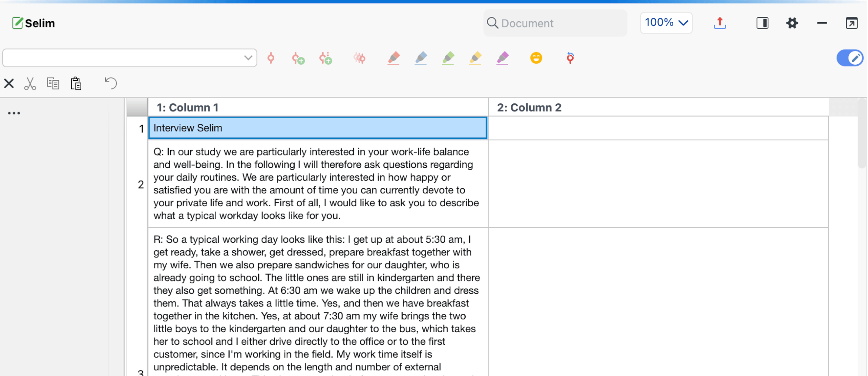Click code with new code icon
This screenshot has width=868, height=376.
coord(298,58)
